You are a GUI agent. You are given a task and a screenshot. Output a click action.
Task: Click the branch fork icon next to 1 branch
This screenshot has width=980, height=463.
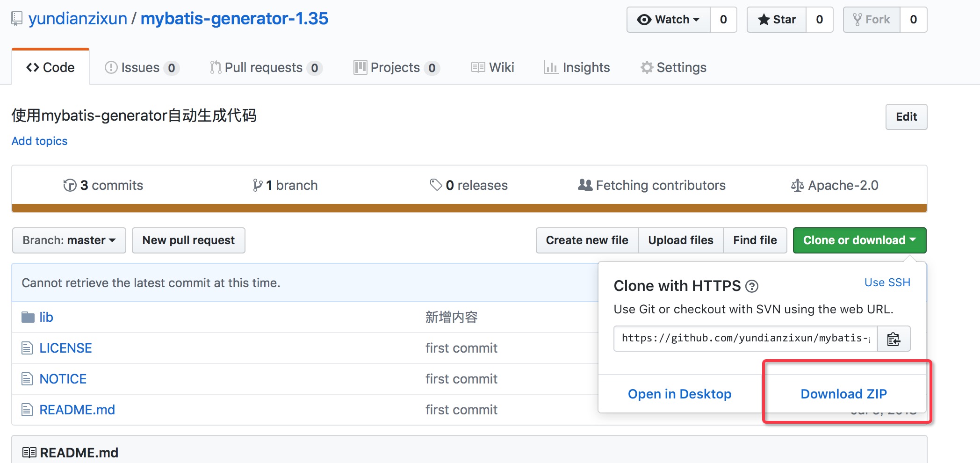point(258,186)
